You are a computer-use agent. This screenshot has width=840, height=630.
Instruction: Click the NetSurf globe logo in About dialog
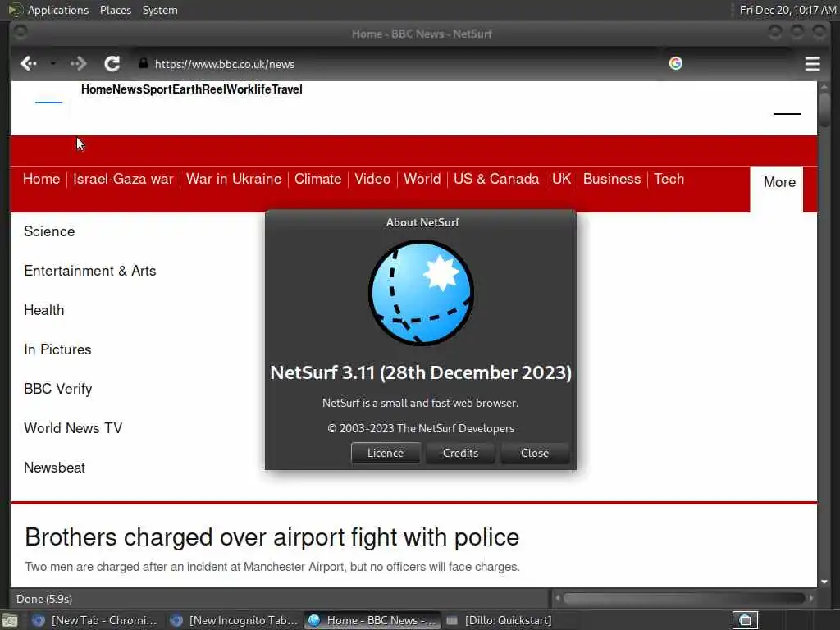coord(421,293)
